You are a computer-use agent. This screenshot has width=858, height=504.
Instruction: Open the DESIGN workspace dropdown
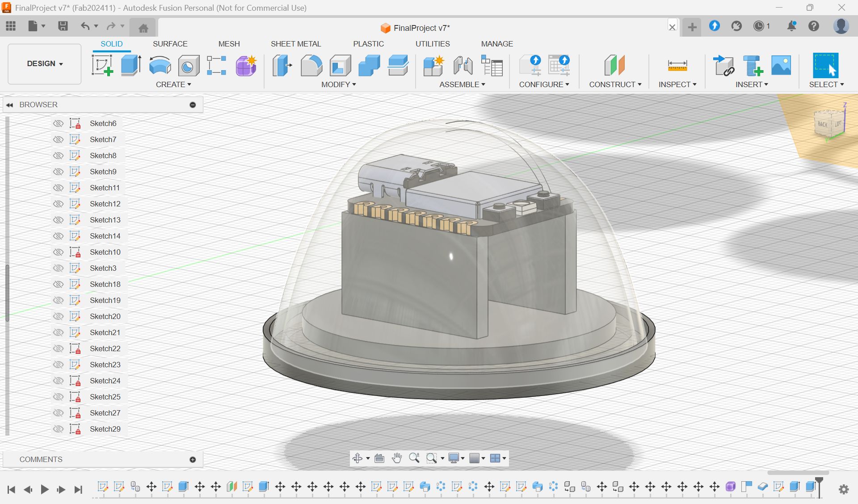click(45, 63)
